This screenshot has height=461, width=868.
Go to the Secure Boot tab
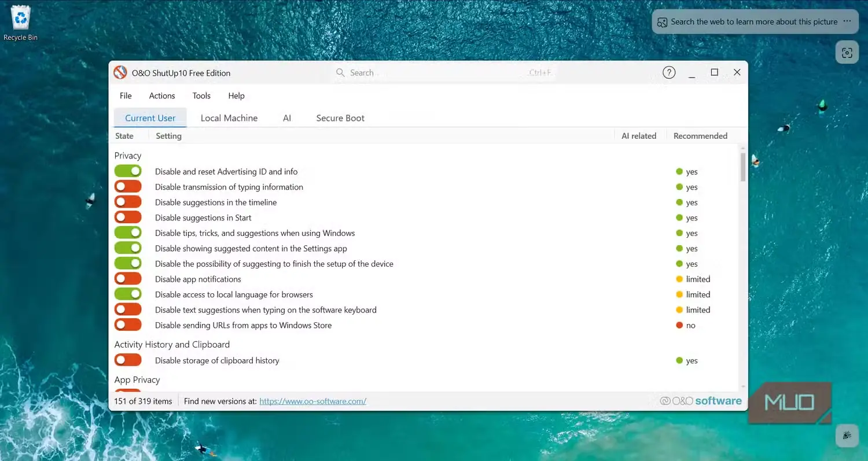pyautogui.click(x=340, y=118)
